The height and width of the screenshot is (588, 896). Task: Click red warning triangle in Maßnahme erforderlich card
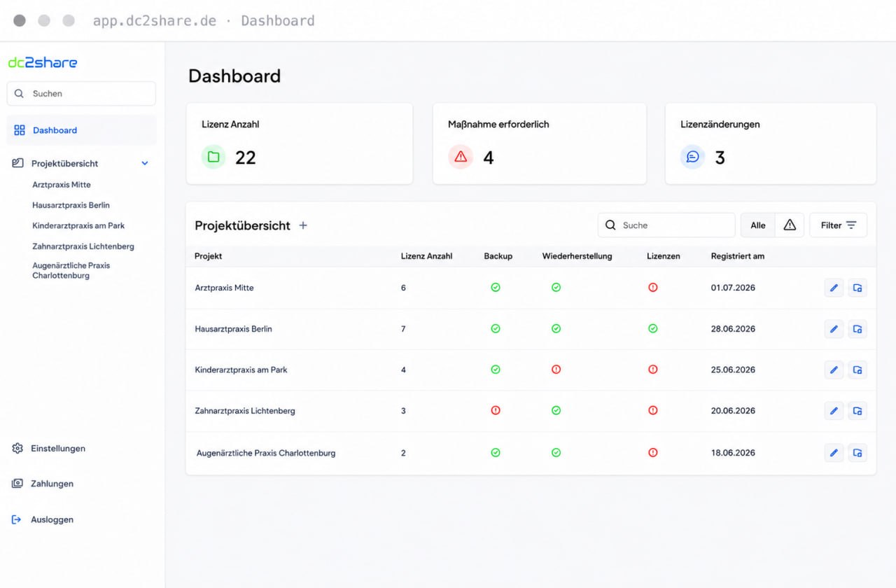(x=461, y=157)
